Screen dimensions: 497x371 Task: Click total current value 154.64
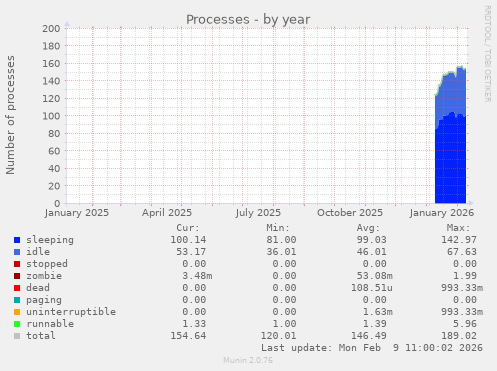(x=188, y=336)
